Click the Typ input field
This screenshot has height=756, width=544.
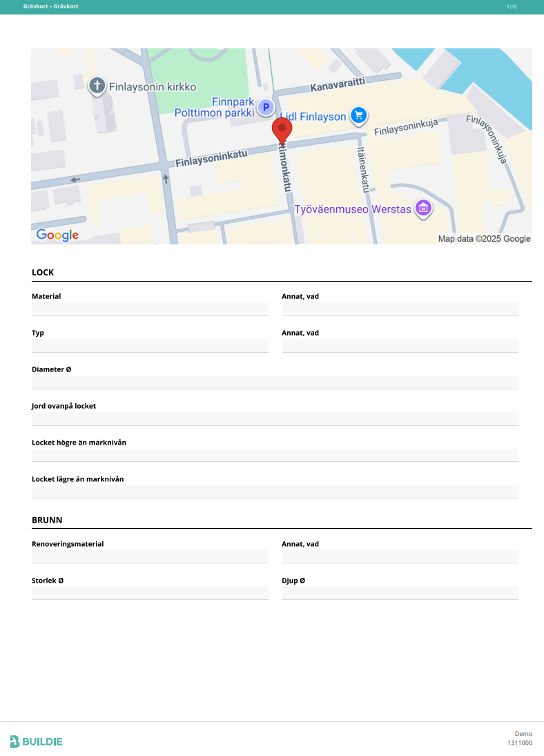tap(150, 346)
